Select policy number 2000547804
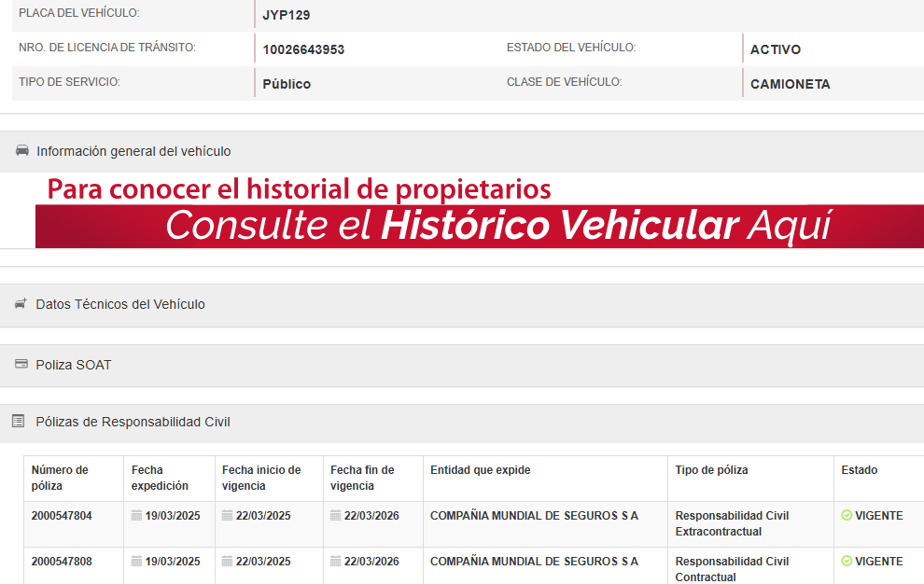 [x=62, y=516]
